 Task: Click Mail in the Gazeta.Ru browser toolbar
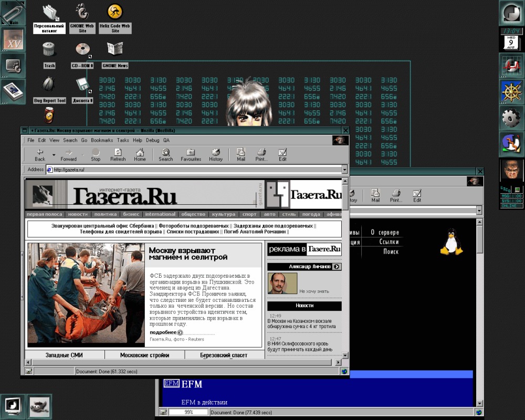(241, 155)
